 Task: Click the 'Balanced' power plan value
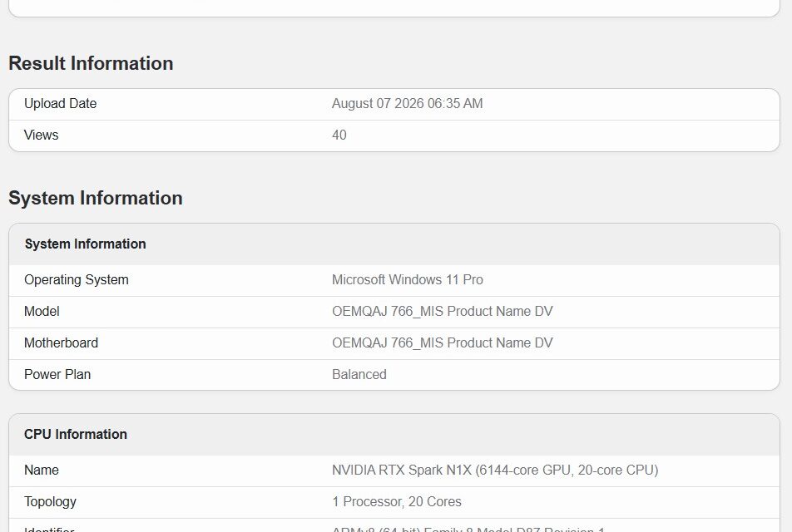click(x=359, y=375)
